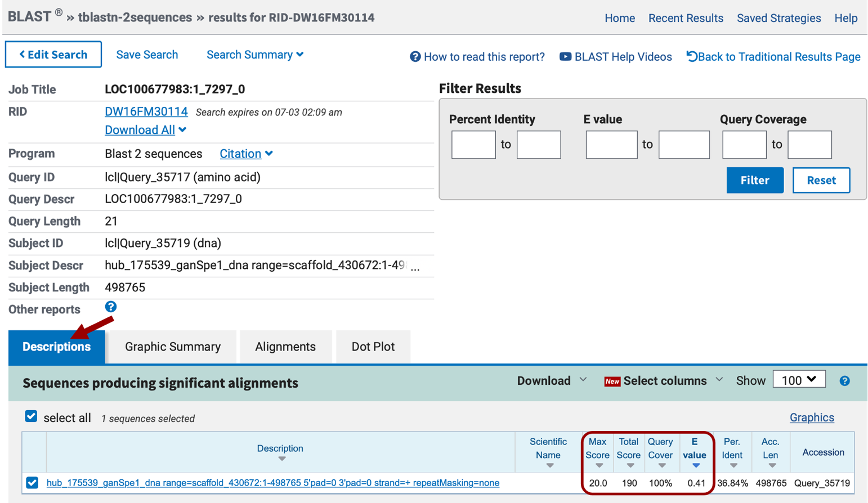Click the Query Coverage maximum field

pyautogui.click(x=809, y=145)
